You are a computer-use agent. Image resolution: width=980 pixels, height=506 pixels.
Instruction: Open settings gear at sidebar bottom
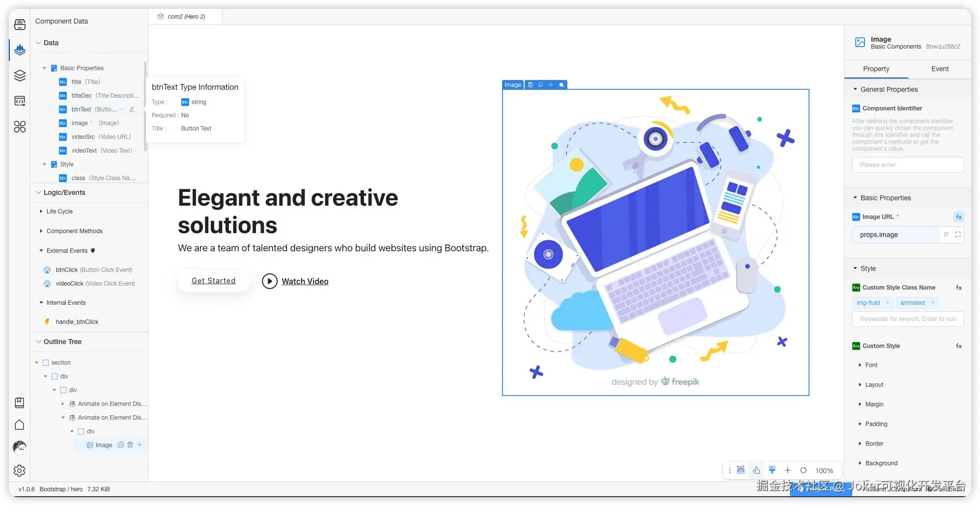pyautogui.click(x=20, y=471)
